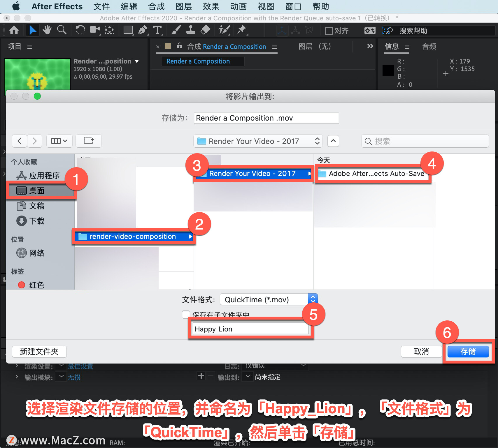Select the Hand tool
The width and height of the screenshot is (498, 448).
pos(47,30)
